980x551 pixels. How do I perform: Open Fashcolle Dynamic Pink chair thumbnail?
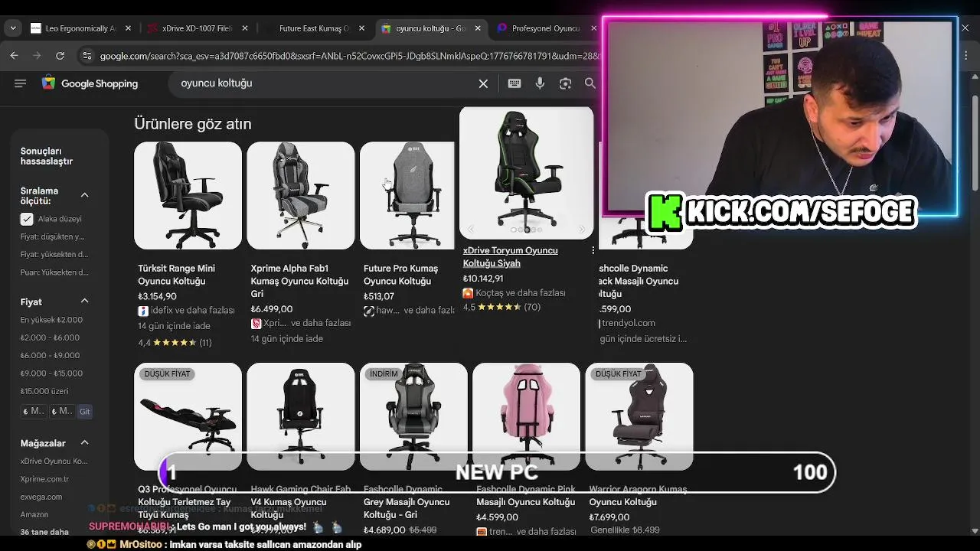pyautogui.click(x=526, y=416)
